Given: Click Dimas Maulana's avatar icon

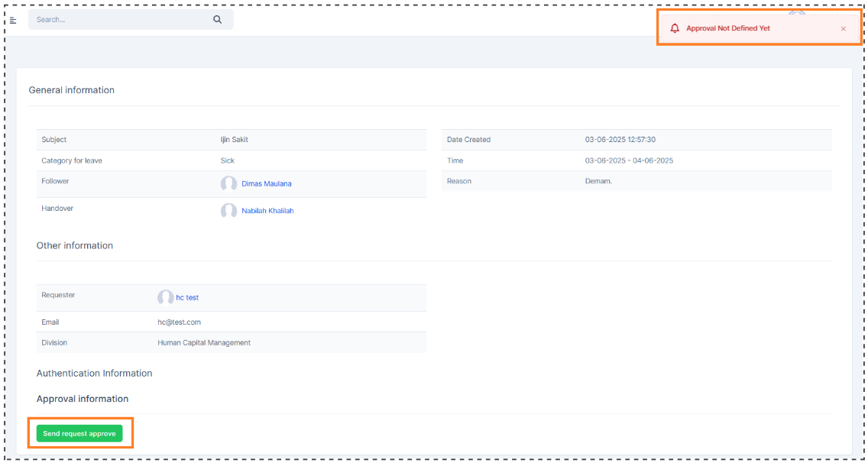Looking at the screenshot, I should [228, 183].
